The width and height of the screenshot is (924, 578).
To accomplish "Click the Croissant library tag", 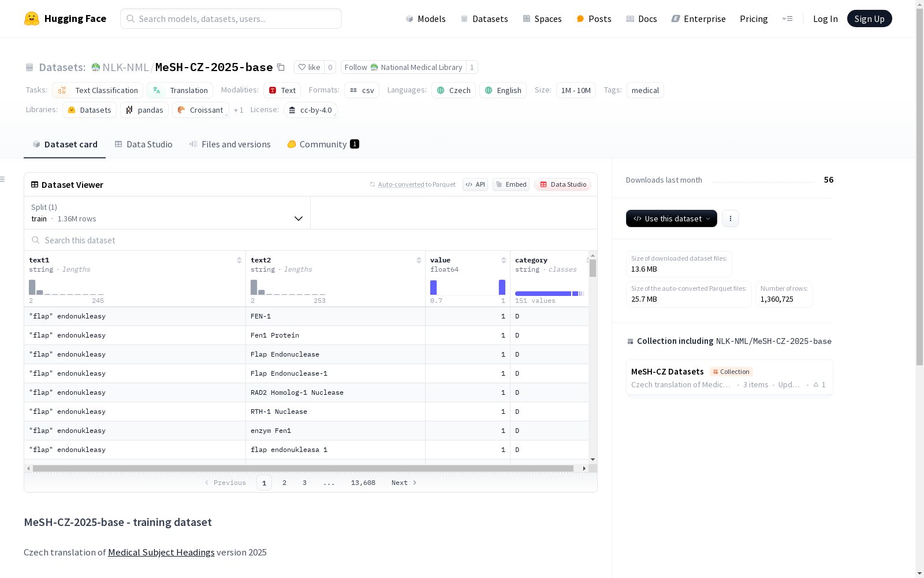I will pyautogui.click(x=200, y=110).
